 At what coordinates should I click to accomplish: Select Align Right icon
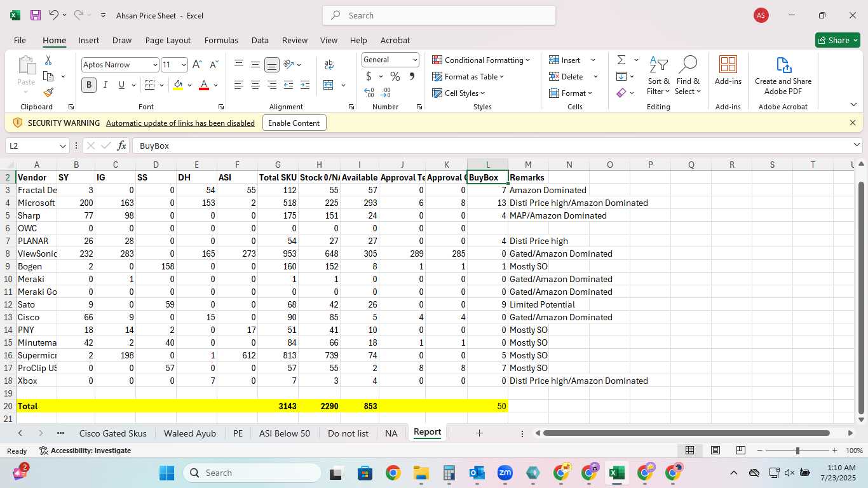pos(272,85)
